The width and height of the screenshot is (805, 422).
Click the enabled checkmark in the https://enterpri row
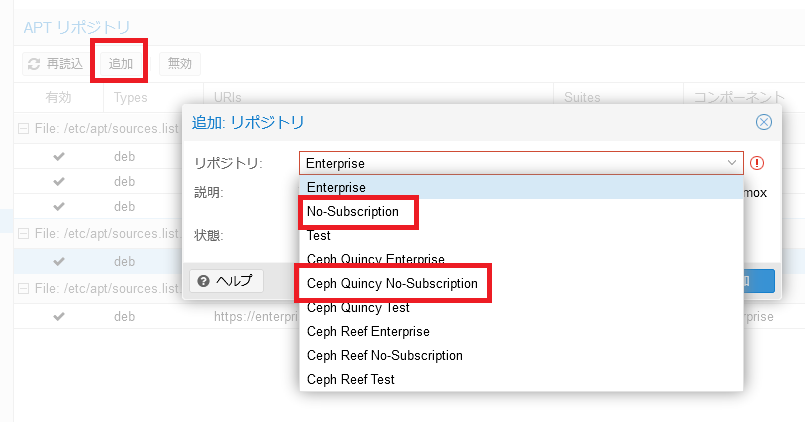click(x=59, y=316)
